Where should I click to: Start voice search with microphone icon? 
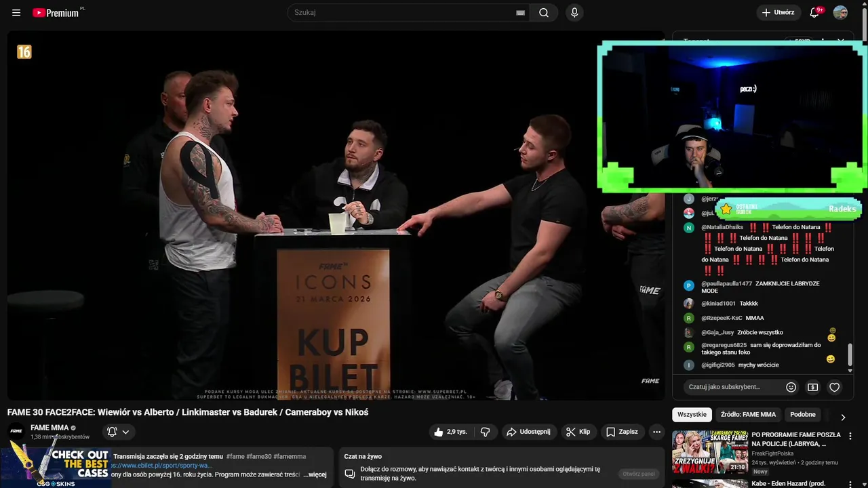pos(574,12)
